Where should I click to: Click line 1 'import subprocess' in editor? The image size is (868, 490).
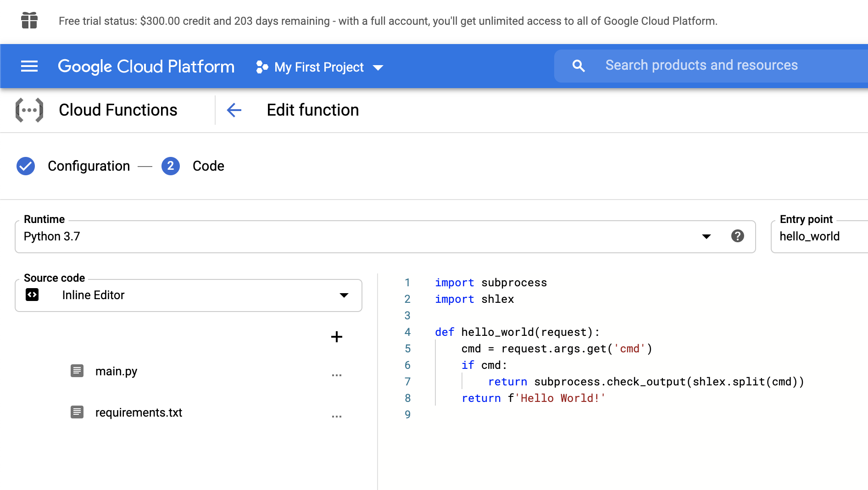pyautogui.click(x=491, y=283)
